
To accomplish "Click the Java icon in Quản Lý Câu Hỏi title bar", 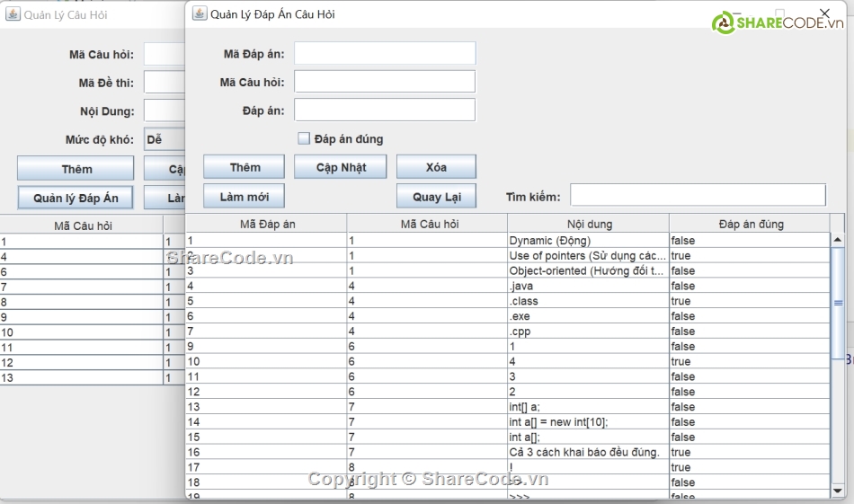I will click(13, 14).
